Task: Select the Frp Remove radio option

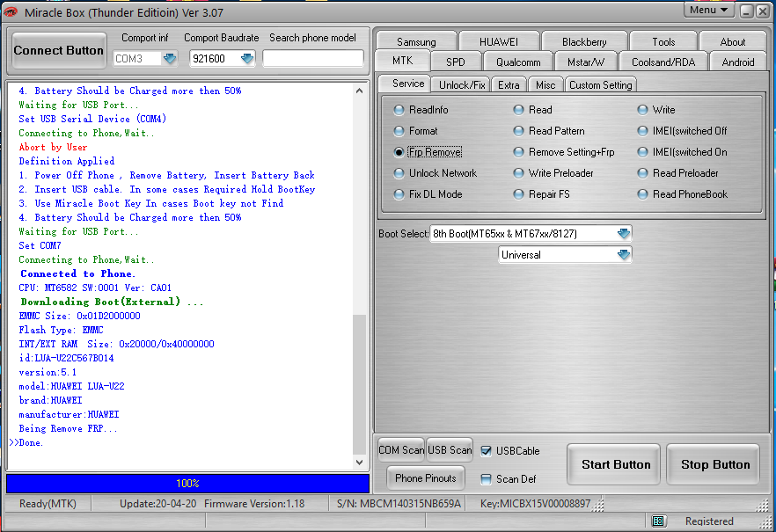Action: tap(399, 152)
